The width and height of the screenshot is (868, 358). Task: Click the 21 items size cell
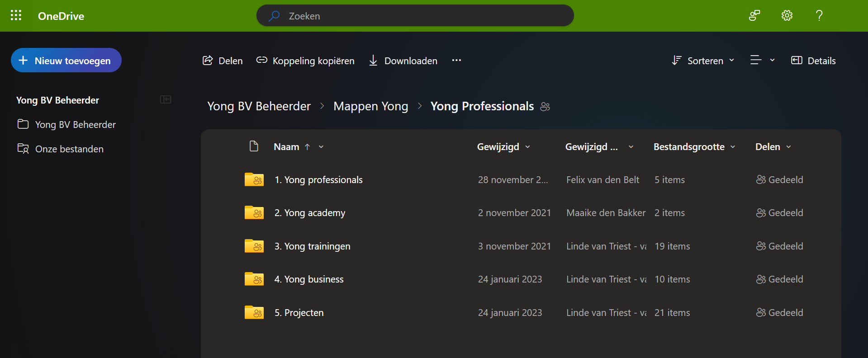tap(672, 313)
